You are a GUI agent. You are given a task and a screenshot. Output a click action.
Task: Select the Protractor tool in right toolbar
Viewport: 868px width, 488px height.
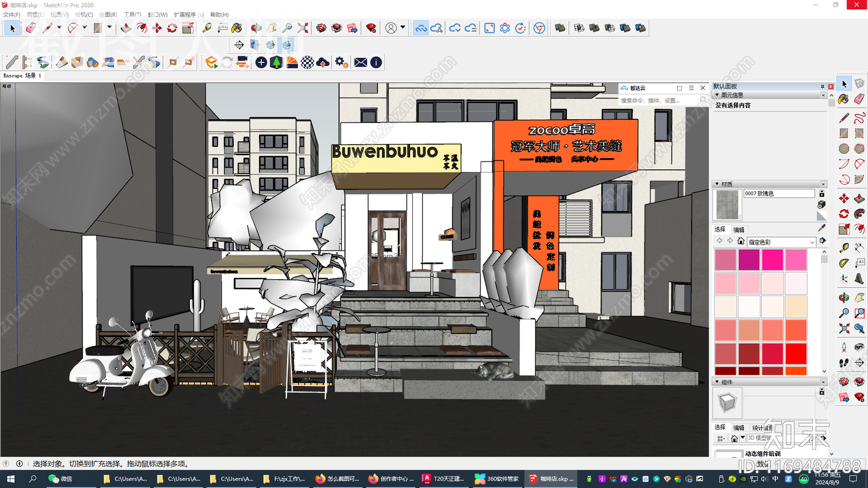[844, 263]
